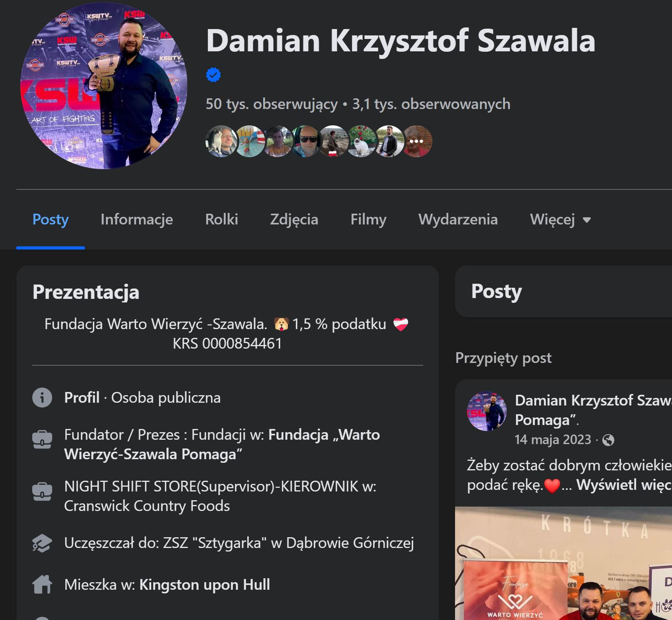This screenshot has width=672, height=620.
Task: Go to the Filmy tab
Action: pos(368,219)
